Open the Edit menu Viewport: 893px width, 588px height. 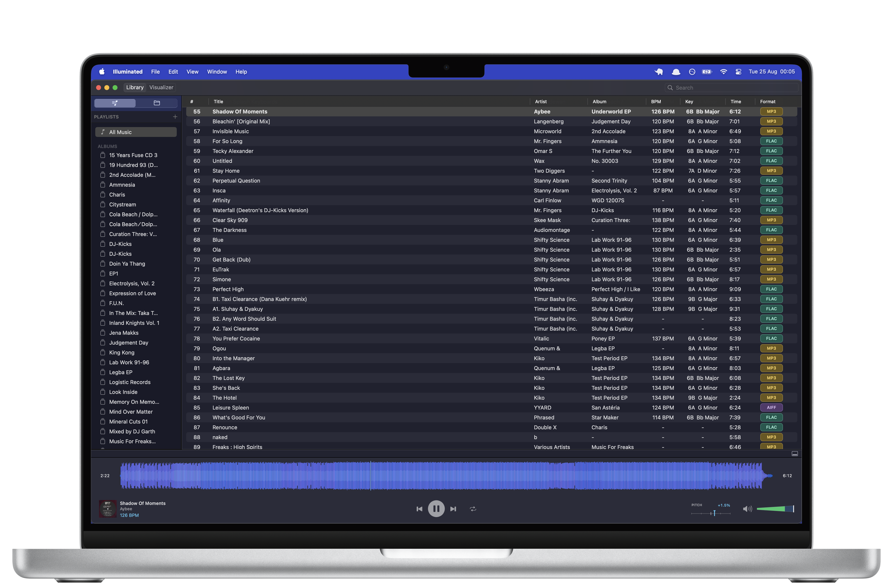tap(173, 72)
